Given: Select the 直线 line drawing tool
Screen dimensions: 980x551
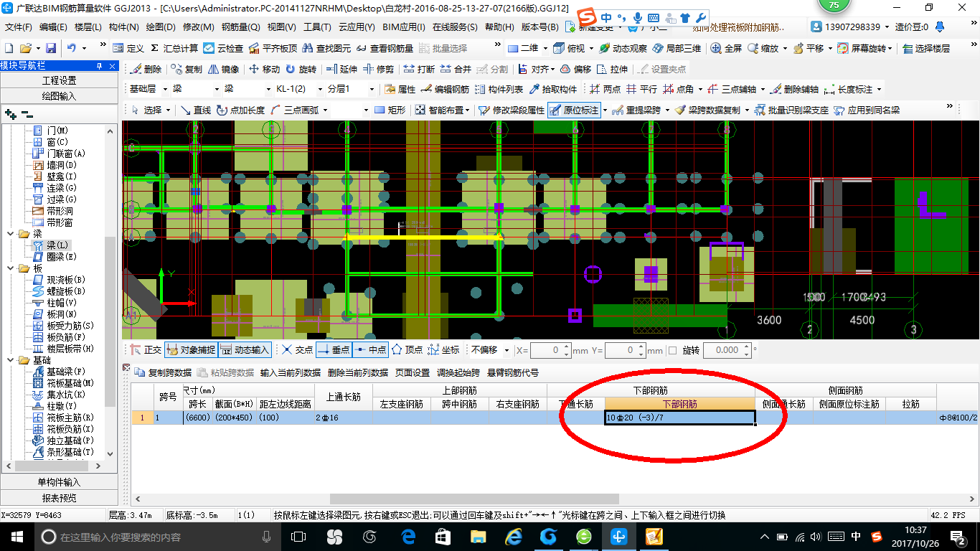Looking at the screenshot, I should pos(195,110).
